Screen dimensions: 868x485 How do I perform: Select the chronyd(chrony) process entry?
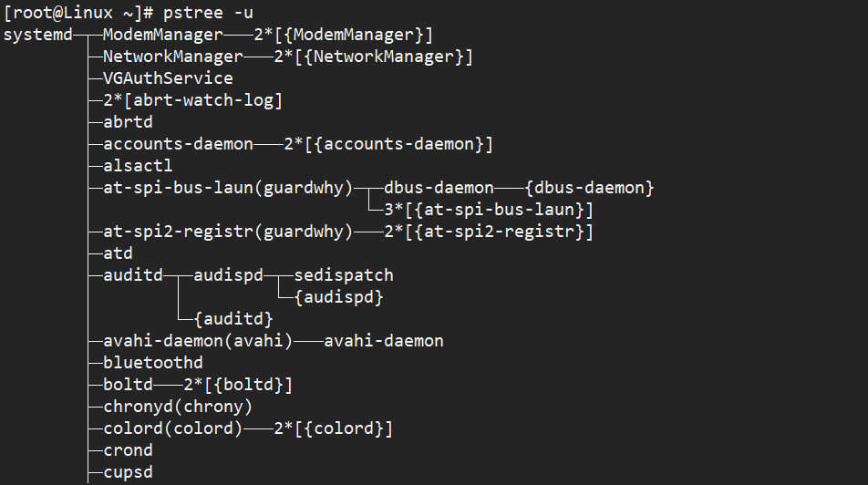point(178,407)
